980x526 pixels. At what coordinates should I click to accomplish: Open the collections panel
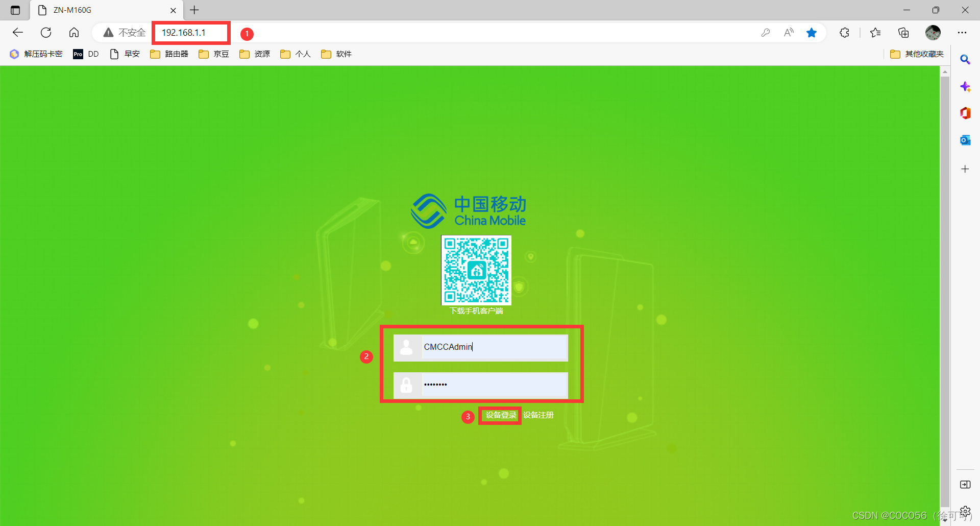tap(903, 33)
